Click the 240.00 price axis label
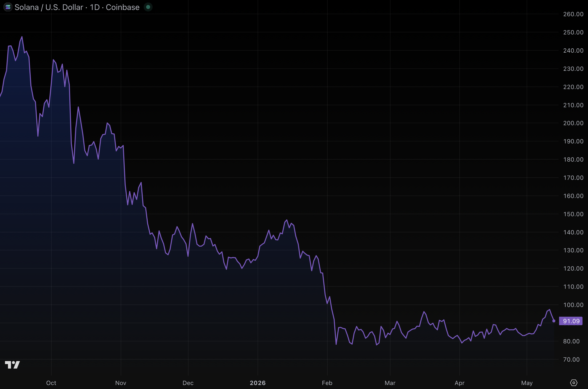The image size is (588, 389). pos(573,51)
